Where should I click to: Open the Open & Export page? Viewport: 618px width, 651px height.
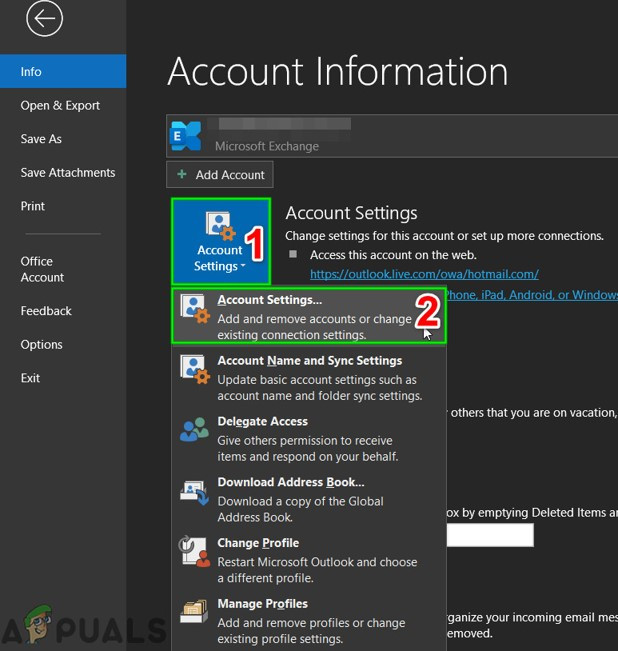60,106
